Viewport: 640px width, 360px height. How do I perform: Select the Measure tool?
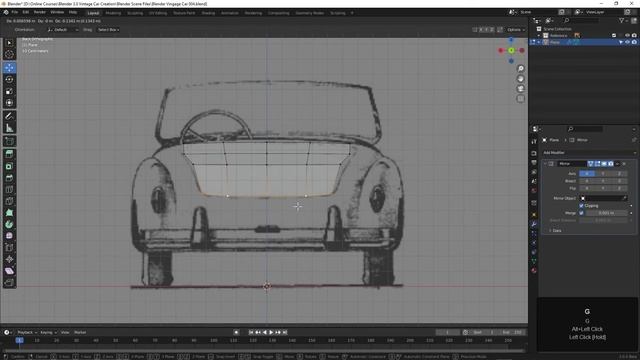click(x=9, y=128)
